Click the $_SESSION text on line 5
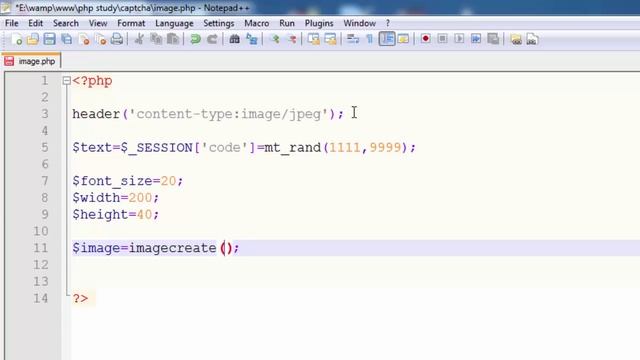Screen dimensions: 640x360 click(156, 147)
